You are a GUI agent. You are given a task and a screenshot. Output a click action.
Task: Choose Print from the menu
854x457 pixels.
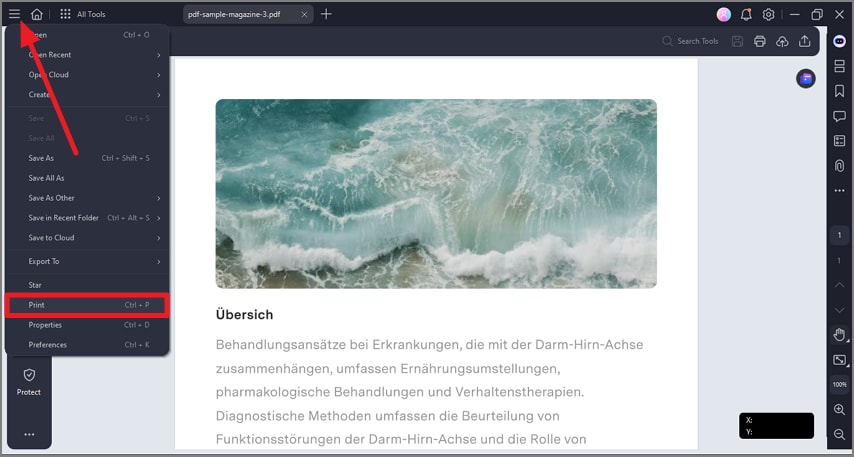coord(87,306)
